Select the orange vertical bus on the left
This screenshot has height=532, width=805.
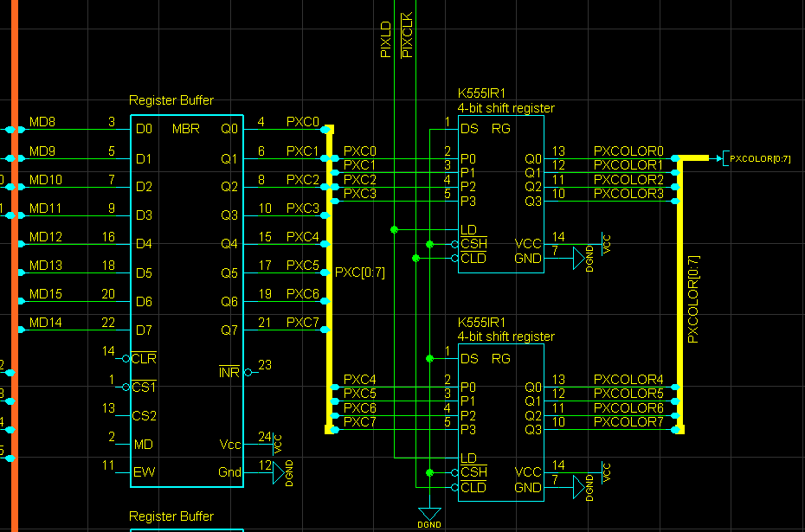pos(15,266)
